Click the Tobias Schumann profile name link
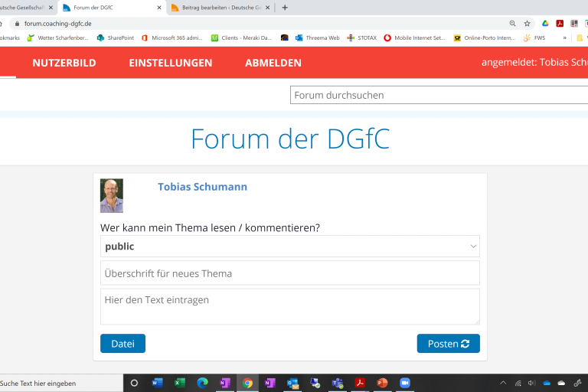Image resolution: width=588 pixels, height=392 pixels. pyautogui.click(x=202, y=187)
